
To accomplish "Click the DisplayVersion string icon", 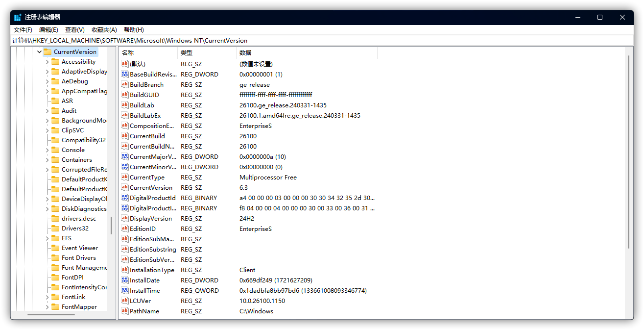I will click(x=124, y=218).
